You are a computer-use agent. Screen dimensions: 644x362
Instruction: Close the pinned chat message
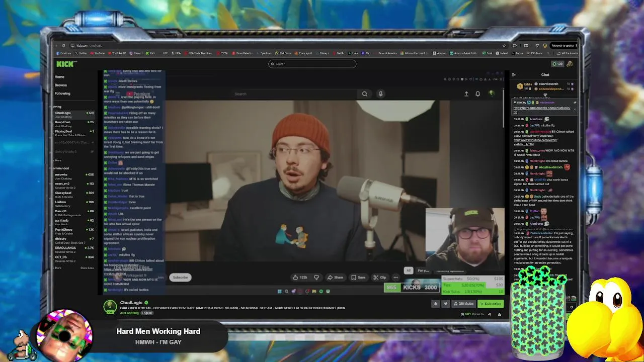coord(575,103)
